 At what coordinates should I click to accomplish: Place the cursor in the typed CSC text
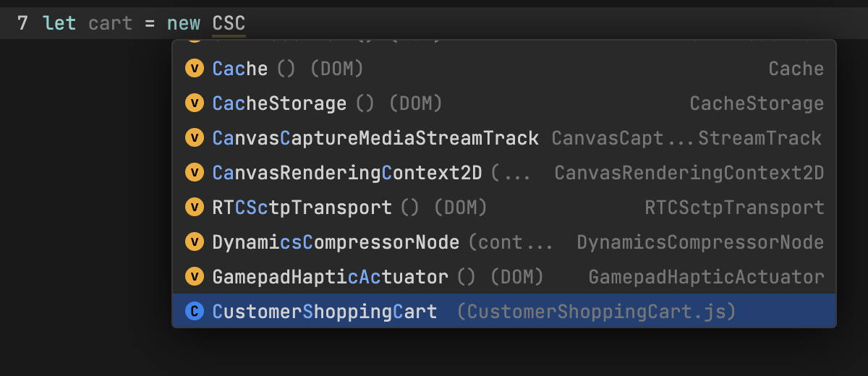point(229,23)
